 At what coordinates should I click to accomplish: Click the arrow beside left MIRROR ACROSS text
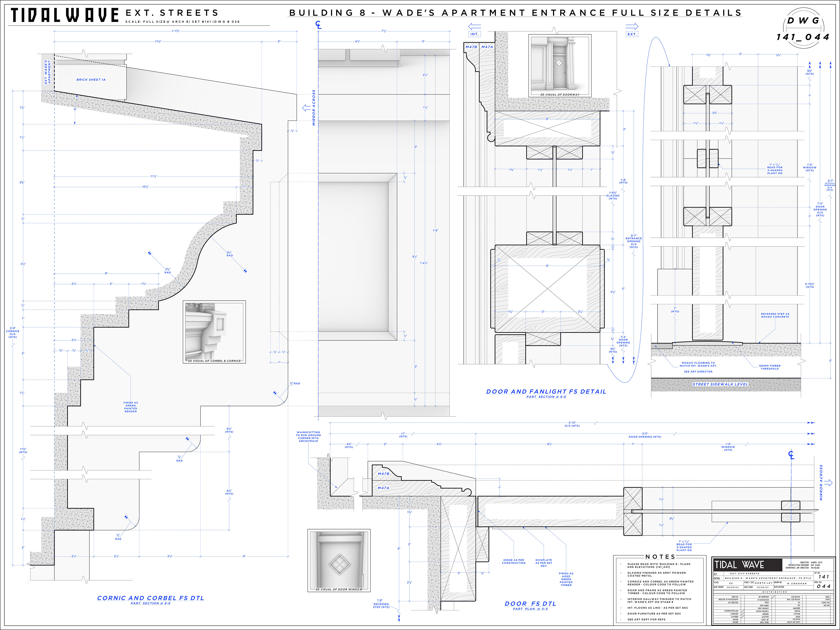(x=306, y=108)
